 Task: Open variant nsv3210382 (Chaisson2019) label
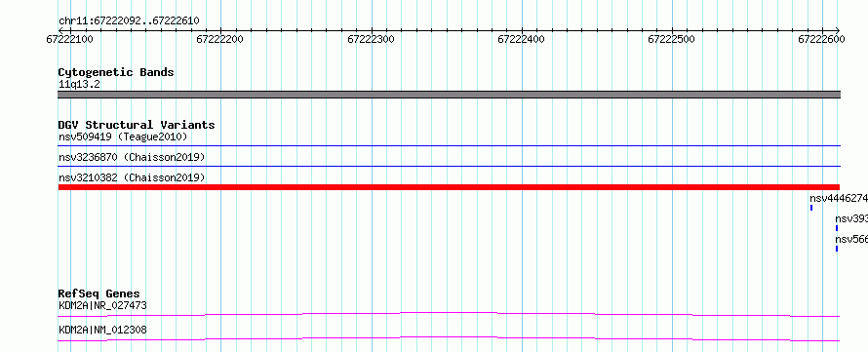click(x=132, y=177)
